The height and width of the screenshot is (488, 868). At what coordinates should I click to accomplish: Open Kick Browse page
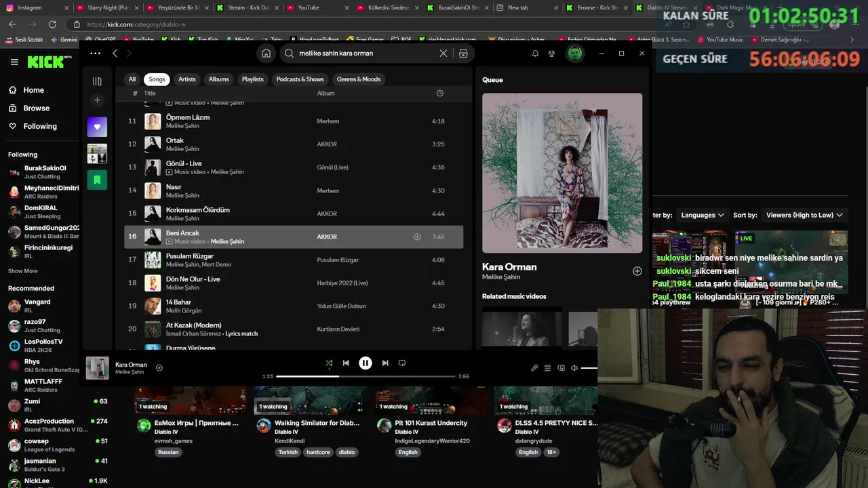coord(36,108)
